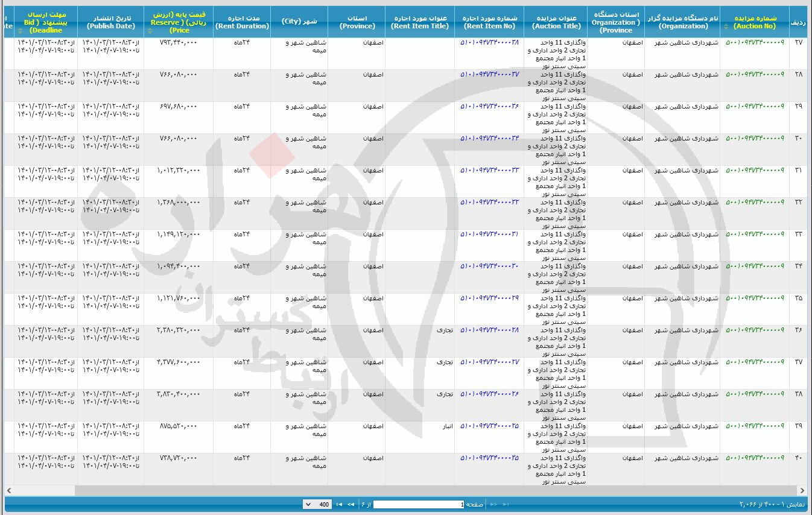Click organization name شهرداری شاهین شهر in row ۲۹
This screenshot has width=812, height=515.
click(x=687, y=106)
